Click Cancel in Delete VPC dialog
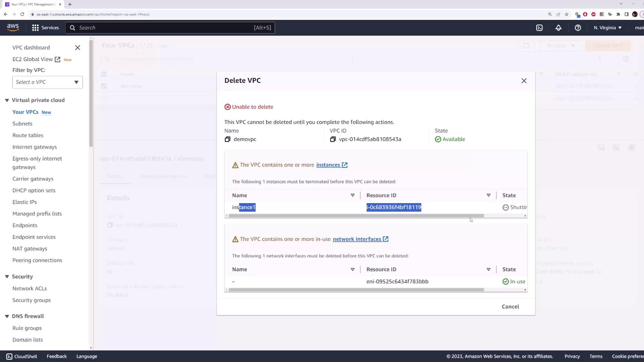The width and height of the screenshot is (644, 362). point(510,306)
